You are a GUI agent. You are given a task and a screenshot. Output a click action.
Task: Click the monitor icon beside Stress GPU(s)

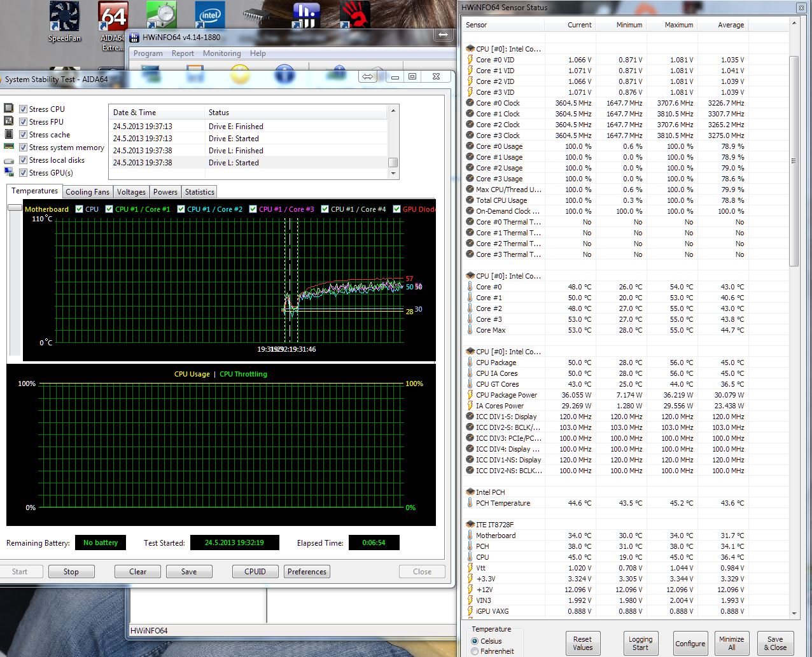tap(9, 172)
